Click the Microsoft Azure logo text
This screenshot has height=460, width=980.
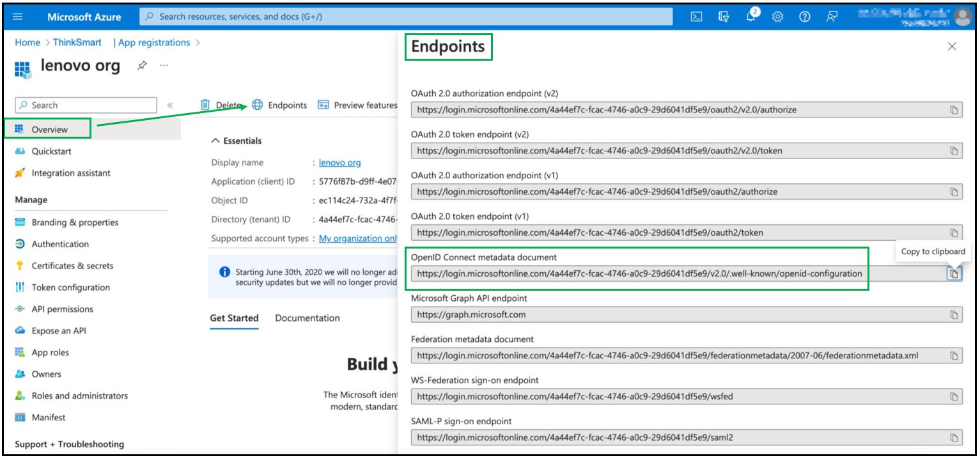84,17
